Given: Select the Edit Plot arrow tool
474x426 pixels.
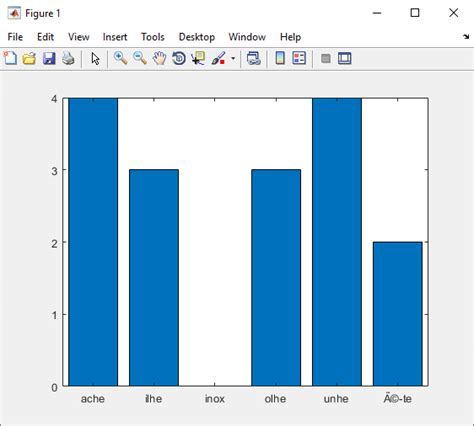Looking at the screenshot, I should click(x=95, y=59).
